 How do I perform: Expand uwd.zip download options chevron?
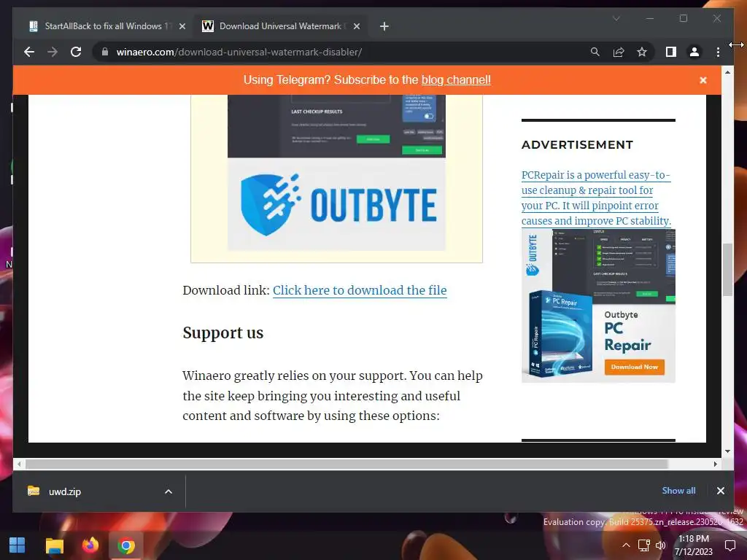169,491
